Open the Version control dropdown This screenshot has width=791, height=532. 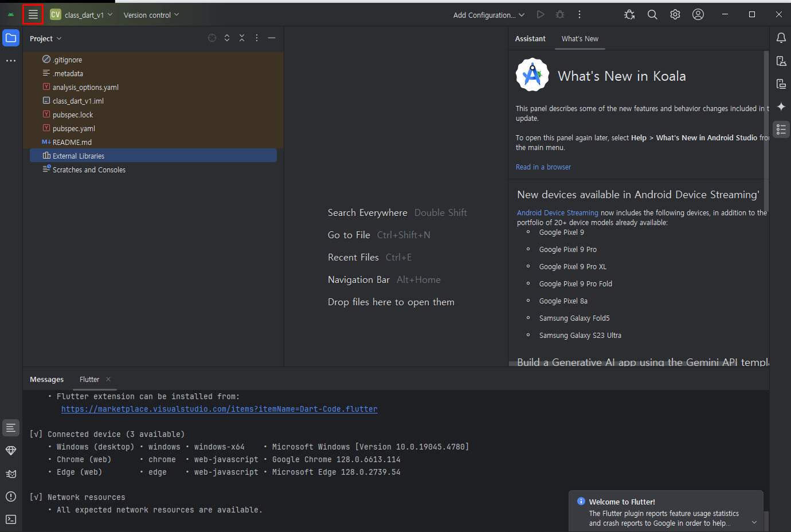(x=151, y=15)
